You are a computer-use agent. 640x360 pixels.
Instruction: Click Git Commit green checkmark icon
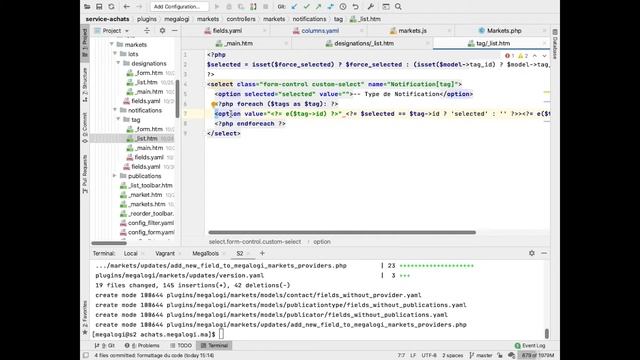(307, 7)
